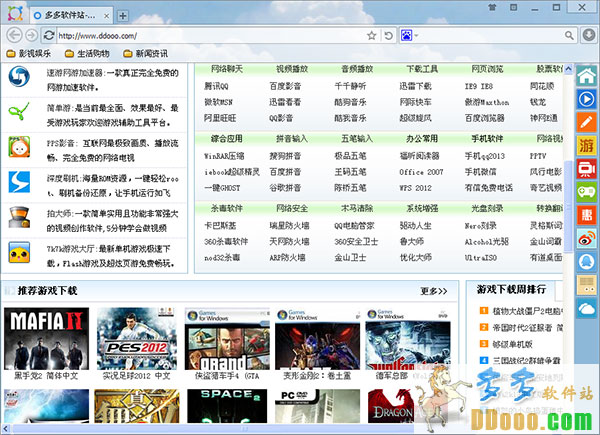This screenshot has width=600, height=435.
Task: Click the address bar URL field
Action: click(x=210, y=36)
